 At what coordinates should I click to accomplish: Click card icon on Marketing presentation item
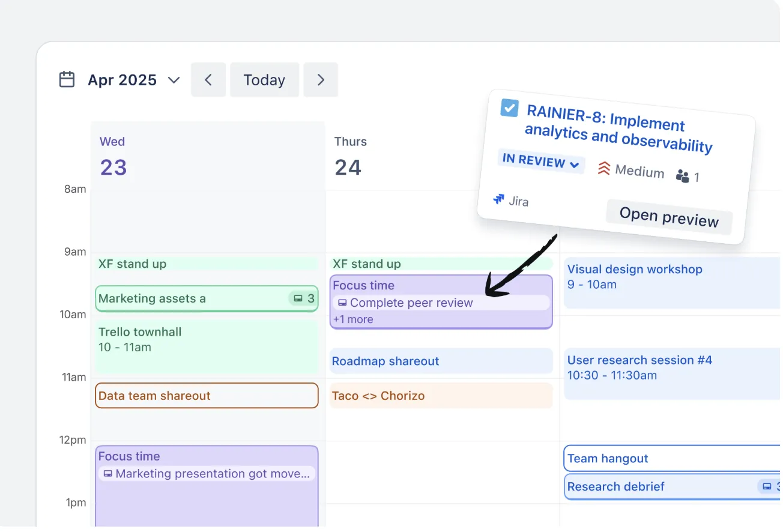[108, 474]
